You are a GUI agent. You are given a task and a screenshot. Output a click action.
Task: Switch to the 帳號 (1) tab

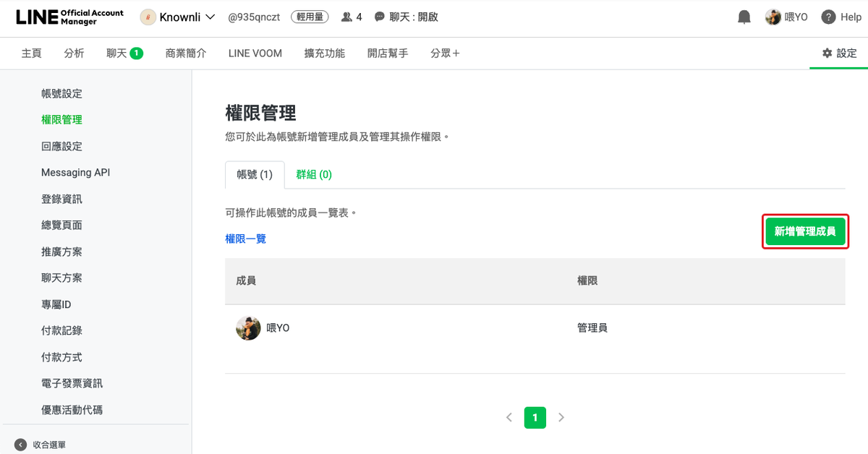[255, 174]
